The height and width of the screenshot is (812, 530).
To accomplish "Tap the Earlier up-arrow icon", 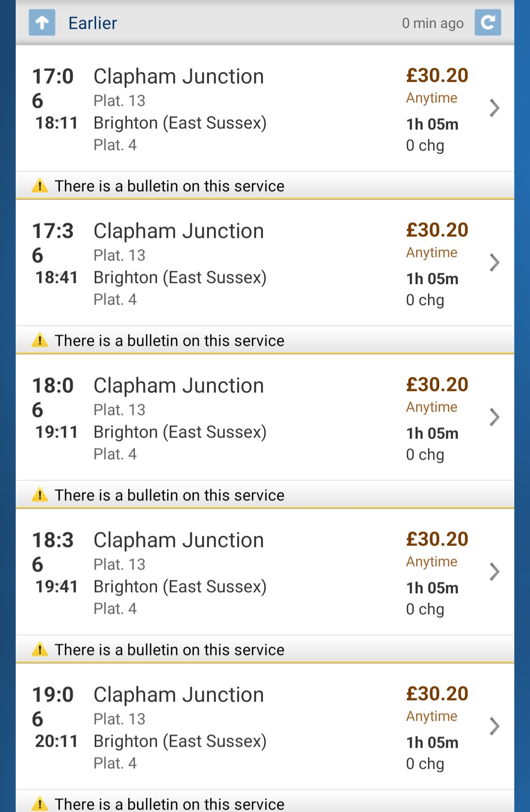I will (x=42, y=23).
